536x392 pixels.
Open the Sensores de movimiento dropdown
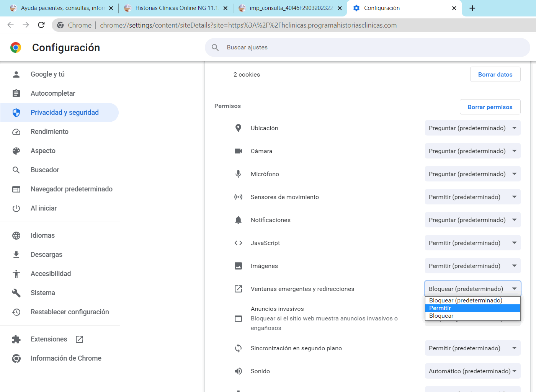pyautogui.click(x=472, y=197)
